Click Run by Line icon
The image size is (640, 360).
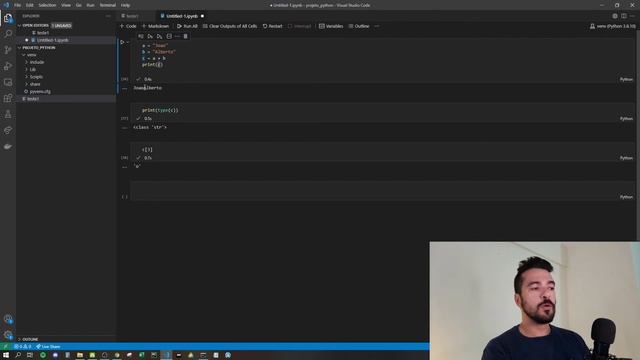pos(141,36)
